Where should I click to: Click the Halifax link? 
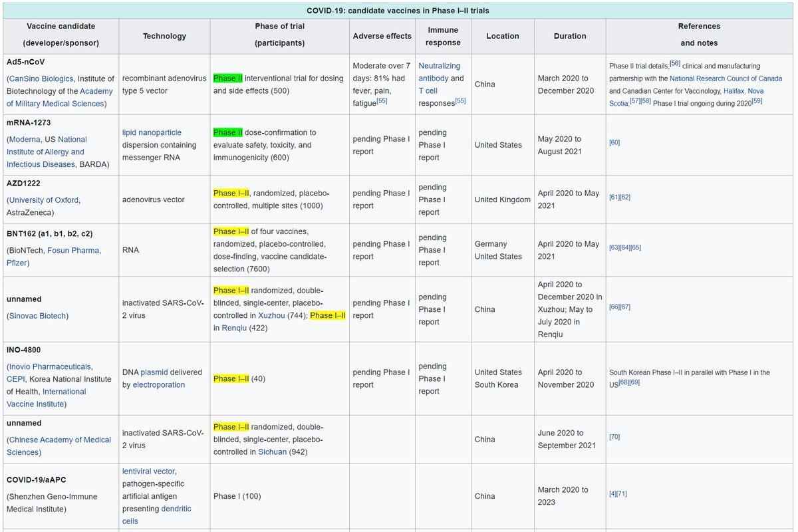(733, 91)
